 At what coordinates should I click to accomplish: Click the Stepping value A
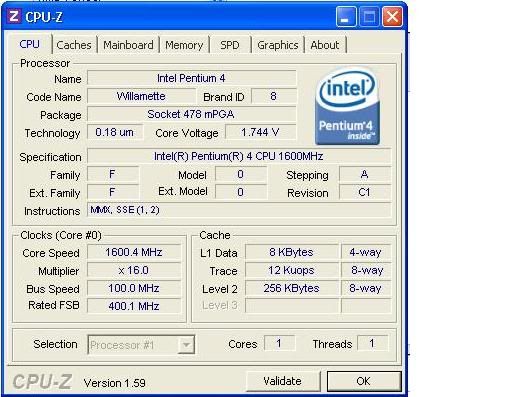pyautogui.click(x=365, y=174)
